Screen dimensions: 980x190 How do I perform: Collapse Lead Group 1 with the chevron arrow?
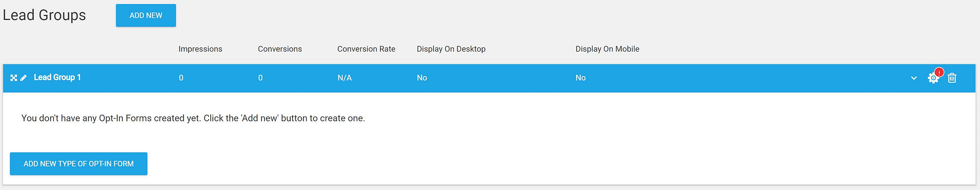pos(913,78)
